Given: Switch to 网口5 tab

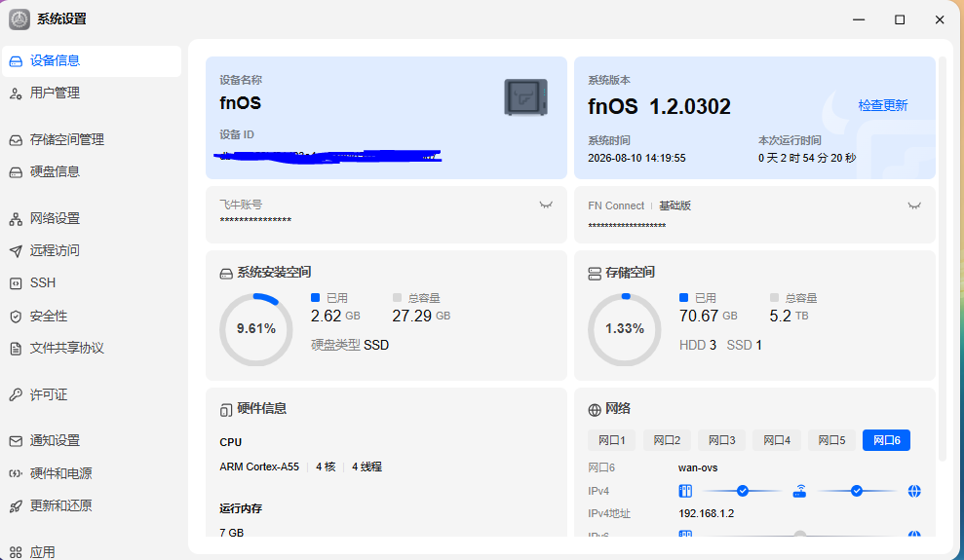Looking at the screenshot, I should (831, 440).
